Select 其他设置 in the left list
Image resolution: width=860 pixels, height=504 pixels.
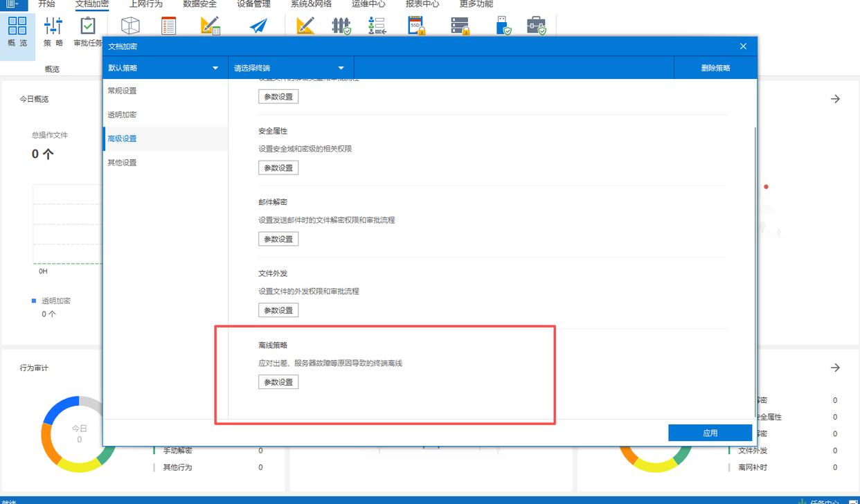165,163
